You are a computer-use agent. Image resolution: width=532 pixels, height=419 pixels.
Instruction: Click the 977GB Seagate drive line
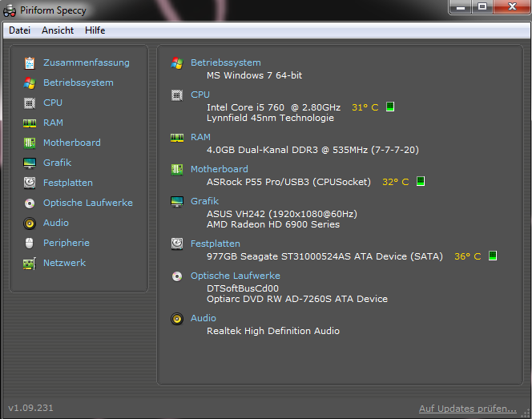[324, 256]
